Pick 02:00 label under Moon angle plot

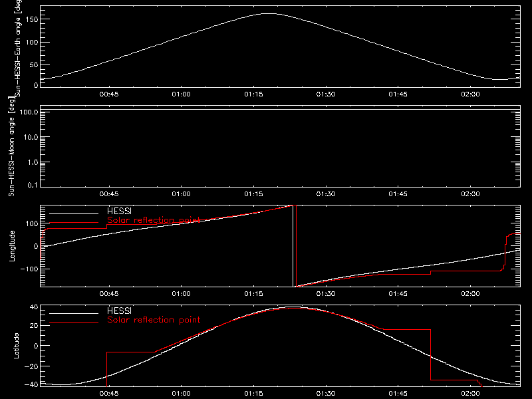pyautogui.click(x=470, y=194)
